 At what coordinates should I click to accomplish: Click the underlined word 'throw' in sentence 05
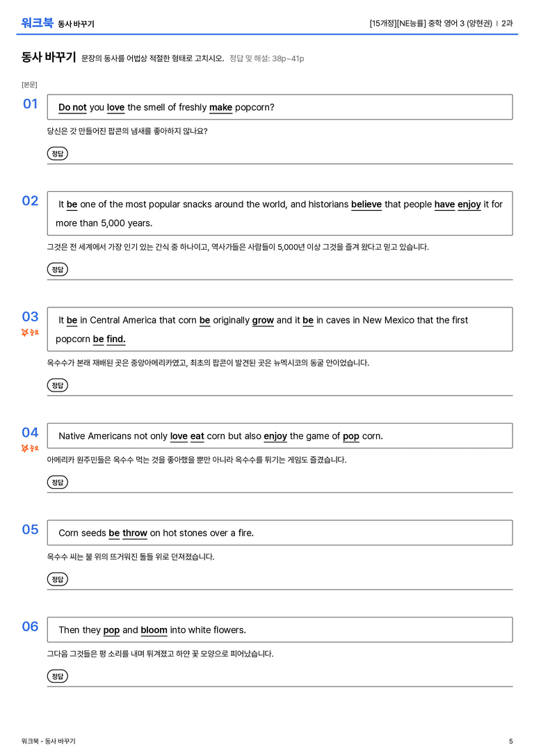[135, 533]
